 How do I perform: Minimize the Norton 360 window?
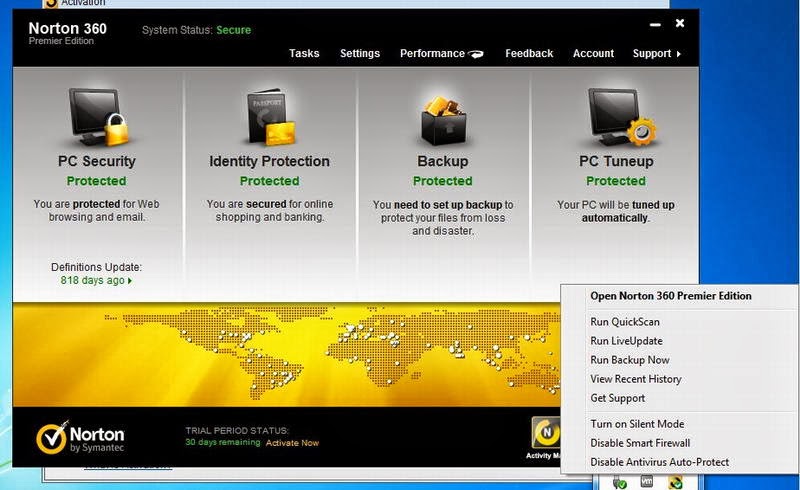(655, 24)
